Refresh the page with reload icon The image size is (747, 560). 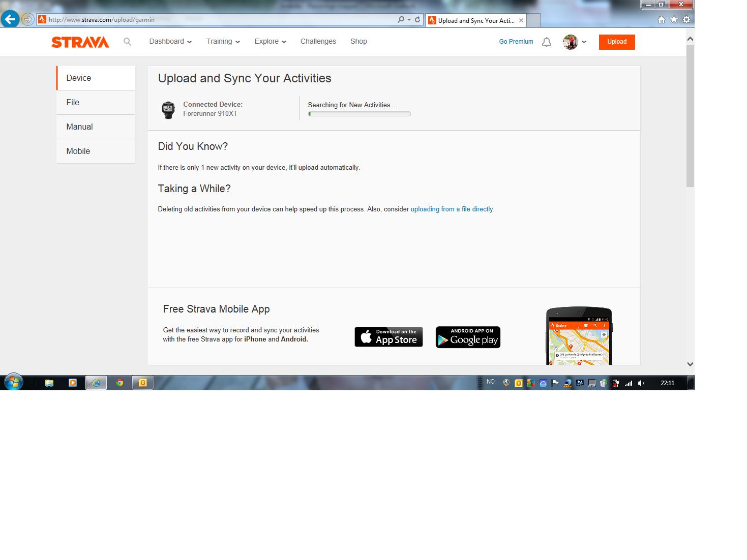point(417,19)
